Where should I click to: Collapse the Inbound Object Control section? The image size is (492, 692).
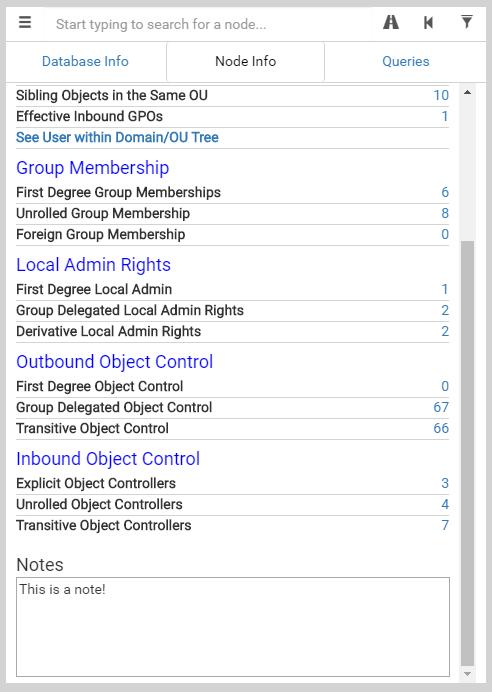108,459
